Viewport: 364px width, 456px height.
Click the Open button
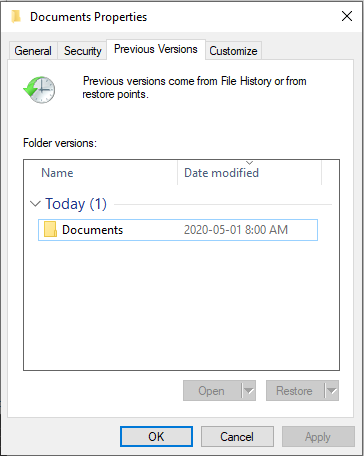pos(212,391)
